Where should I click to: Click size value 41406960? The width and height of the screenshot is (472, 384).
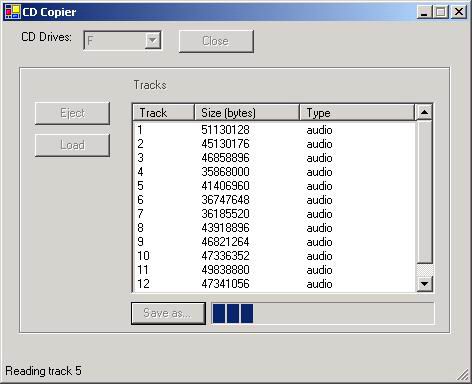(x=225, y=186)
